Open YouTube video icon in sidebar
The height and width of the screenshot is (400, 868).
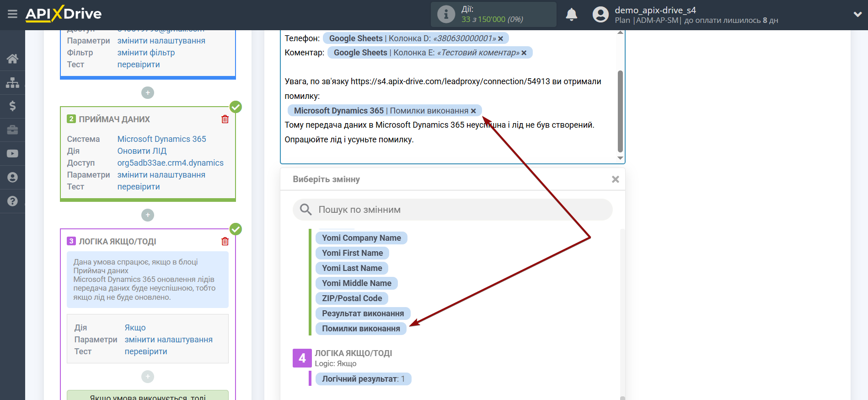click(12, 154)
